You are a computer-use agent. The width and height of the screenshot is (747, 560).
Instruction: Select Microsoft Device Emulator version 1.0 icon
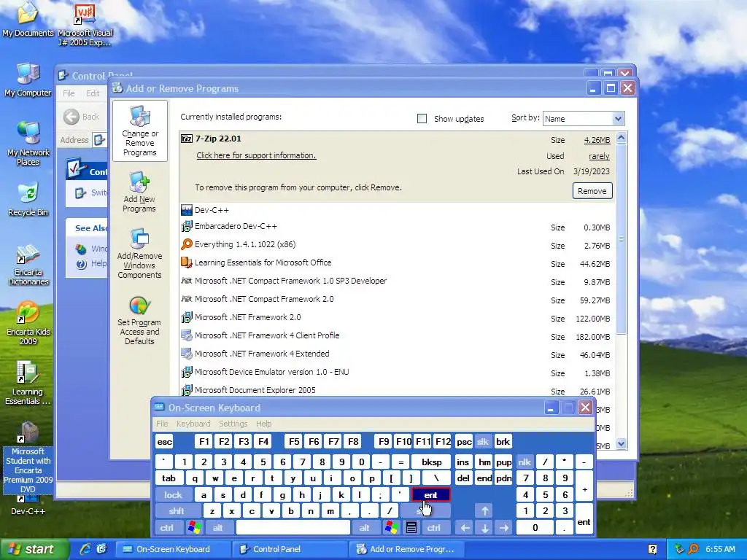tap(187, 372)
